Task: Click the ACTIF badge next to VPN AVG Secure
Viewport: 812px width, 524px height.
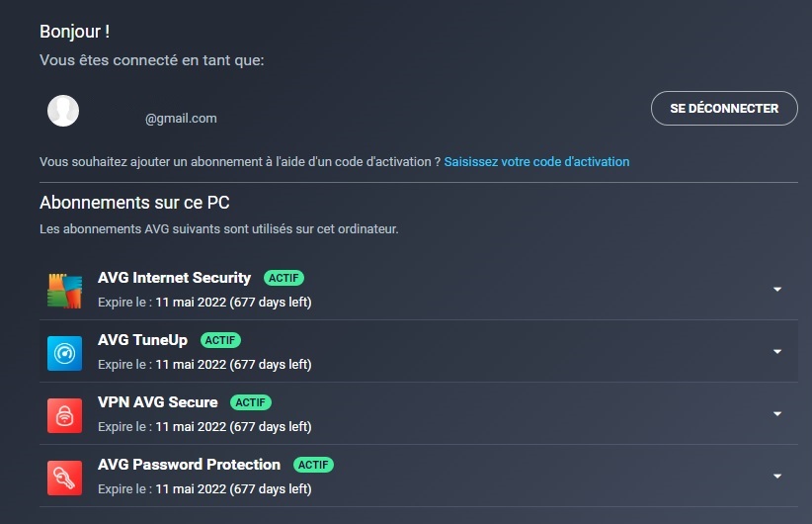Action: point(251,402)
